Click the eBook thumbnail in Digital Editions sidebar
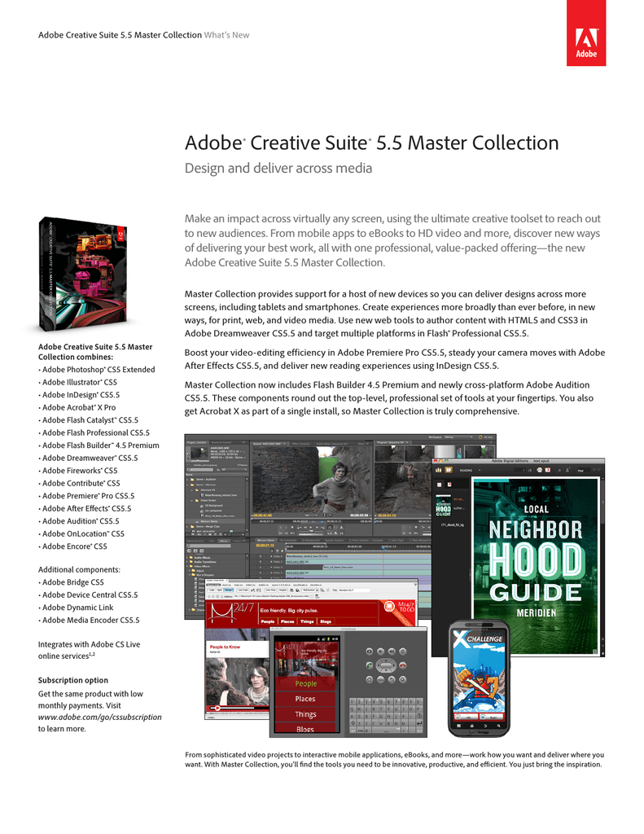The height and width of the screenshot is (834, 644). click(x=443, y=505)
